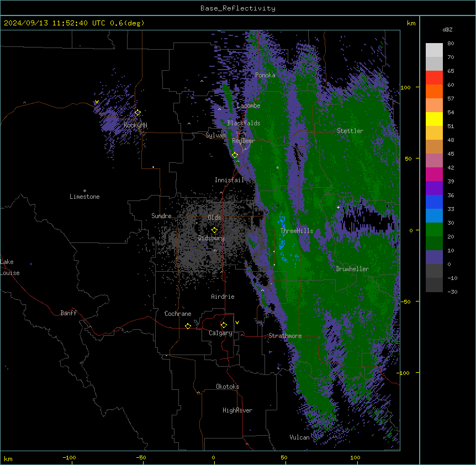Select the orange 60 dBZ legend swatch
Image resolution: width=476 pixels, height=465 pixels.
tap(434, 91)
